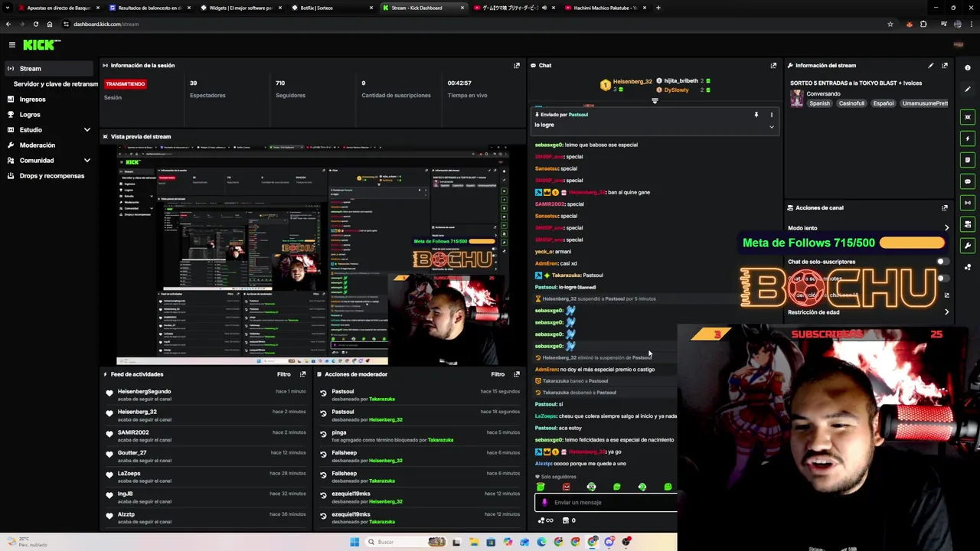
Task: Open Restricción de edad settings arrow
Action: 946,312
